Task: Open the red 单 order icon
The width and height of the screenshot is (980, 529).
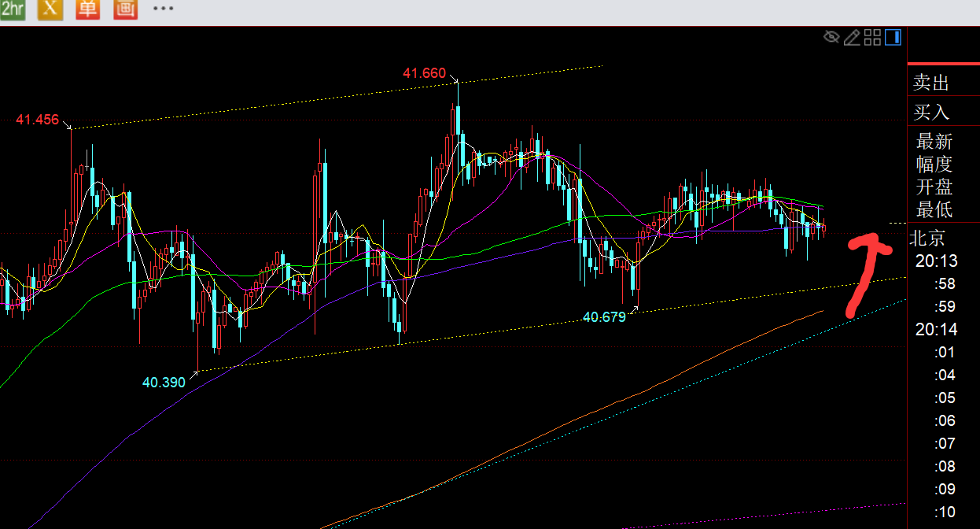Action: (87, 9)
